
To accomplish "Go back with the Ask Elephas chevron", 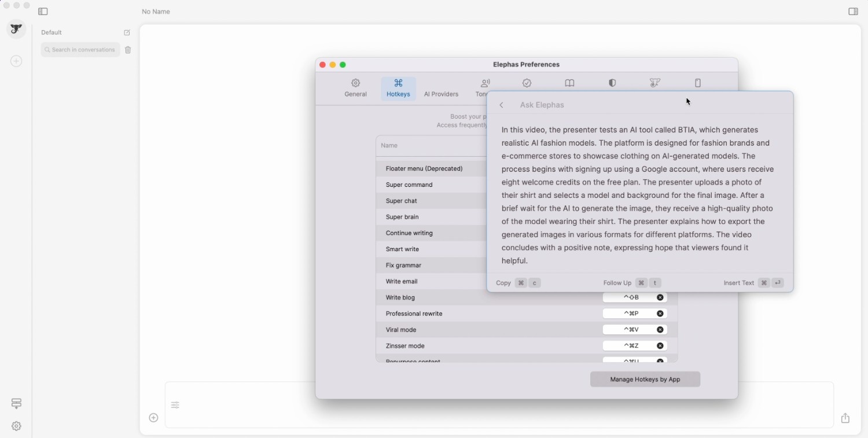I will click(502, 105).
